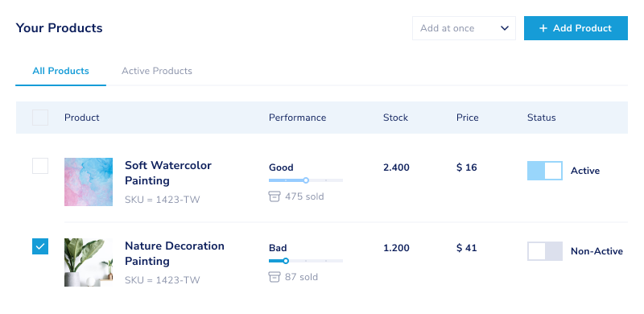This screenshot has height=314, width=644.
Task: Switch to the Active Products tab
Action: point(156,71)
